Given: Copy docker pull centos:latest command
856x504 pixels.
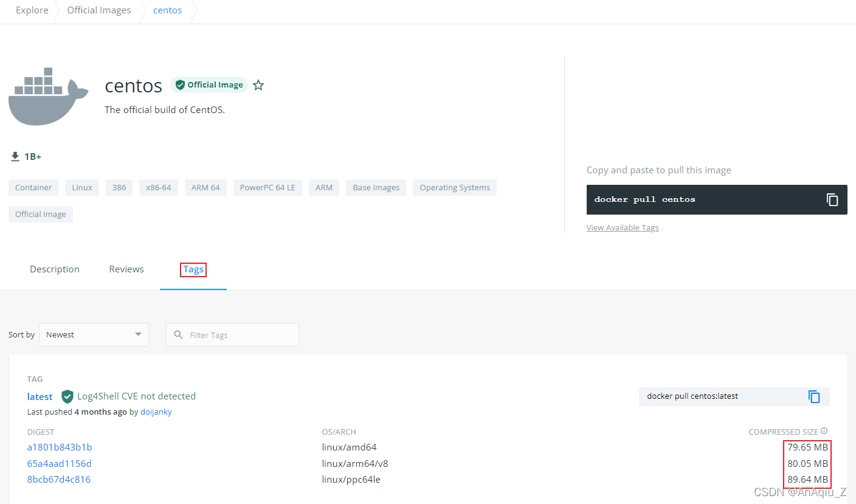Looking at the screenshot, I should pos(814,396).
